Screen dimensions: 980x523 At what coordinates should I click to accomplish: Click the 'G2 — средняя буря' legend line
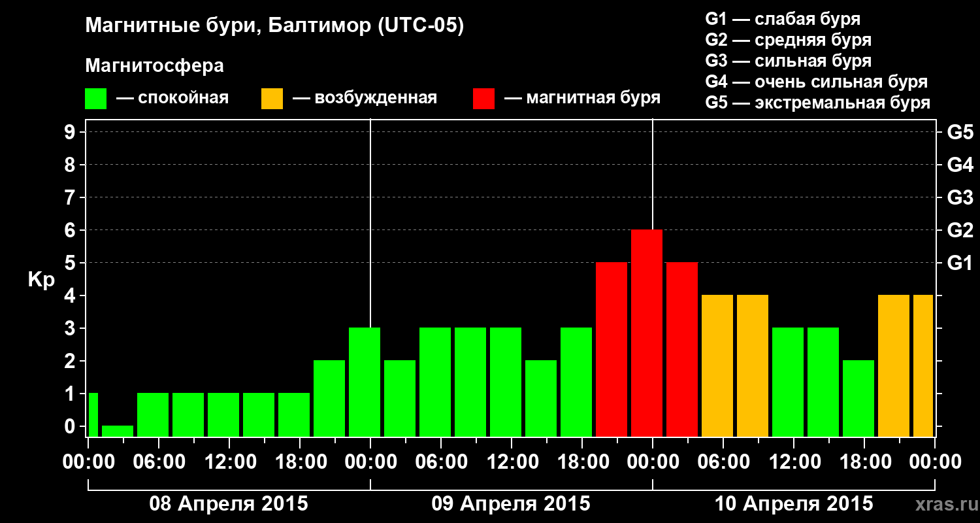789,40
